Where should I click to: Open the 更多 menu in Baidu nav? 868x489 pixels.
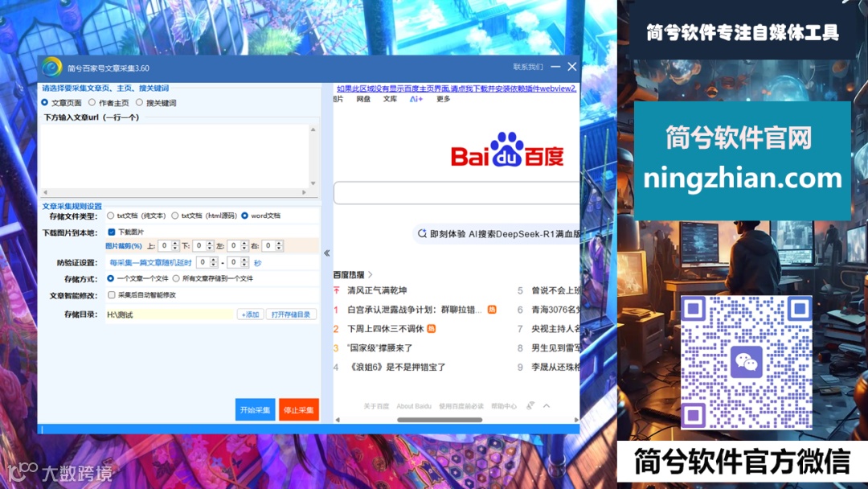coord(443,99)
